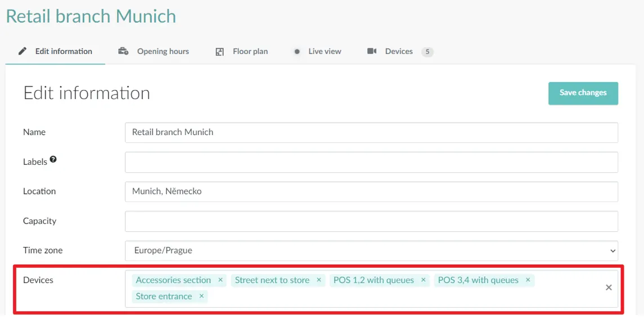644x319 pixels.
Task: Click the Labels field label text
Action: pyautogui.click(x=35, y=162)
